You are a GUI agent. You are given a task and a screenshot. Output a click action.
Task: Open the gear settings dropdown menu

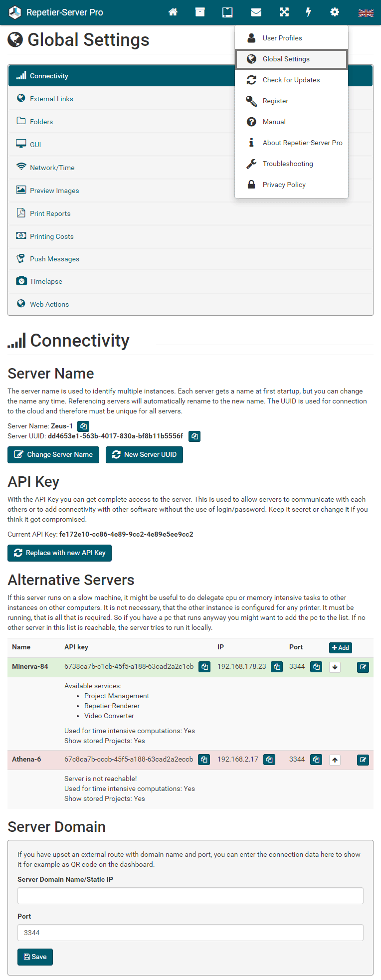[335, 12]
